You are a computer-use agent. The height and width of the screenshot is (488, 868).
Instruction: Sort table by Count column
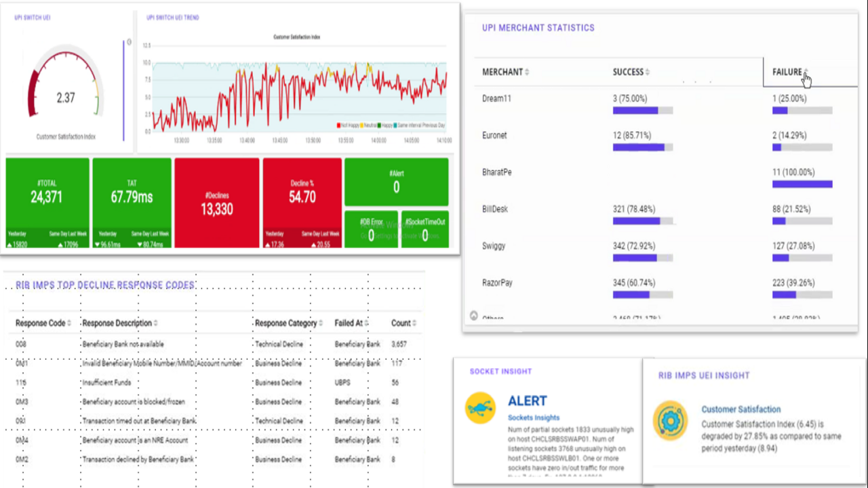pyautogui.click(x=414, y=323)
